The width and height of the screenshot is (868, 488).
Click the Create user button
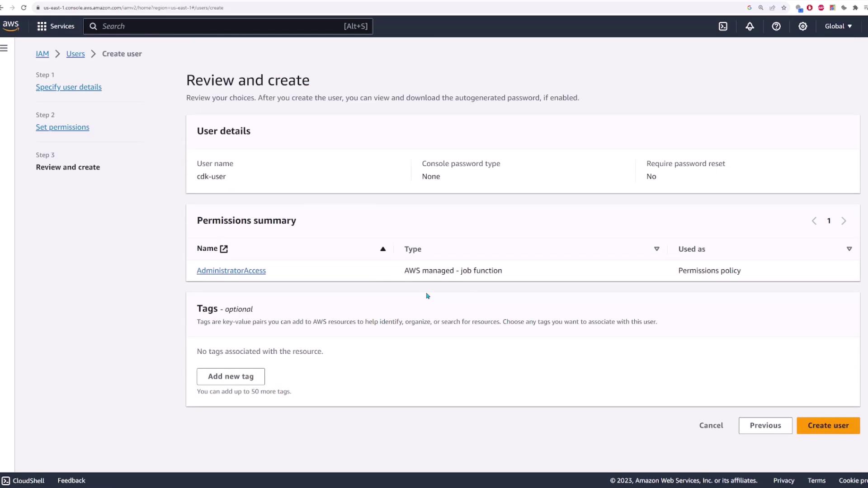click(x=828, y=426)
